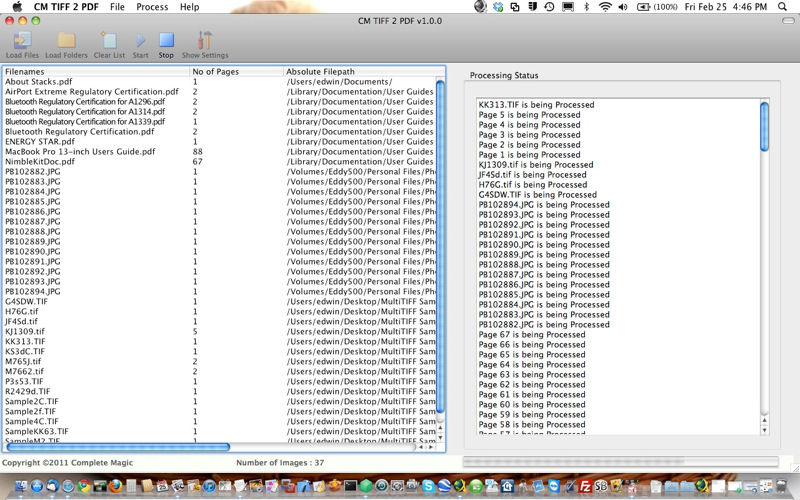
Task: Click the conversion progress bar
Action: point(620,461)
